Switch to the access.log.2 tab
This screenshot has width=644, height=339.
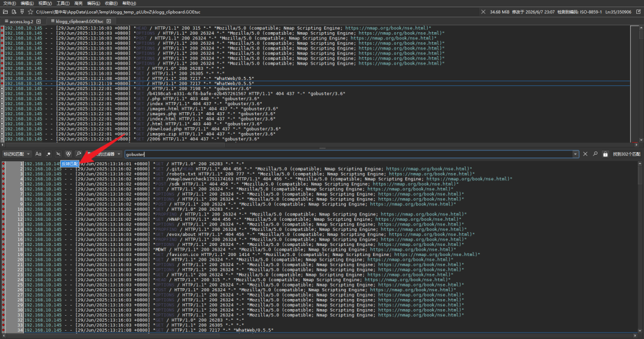pos(21,21)
